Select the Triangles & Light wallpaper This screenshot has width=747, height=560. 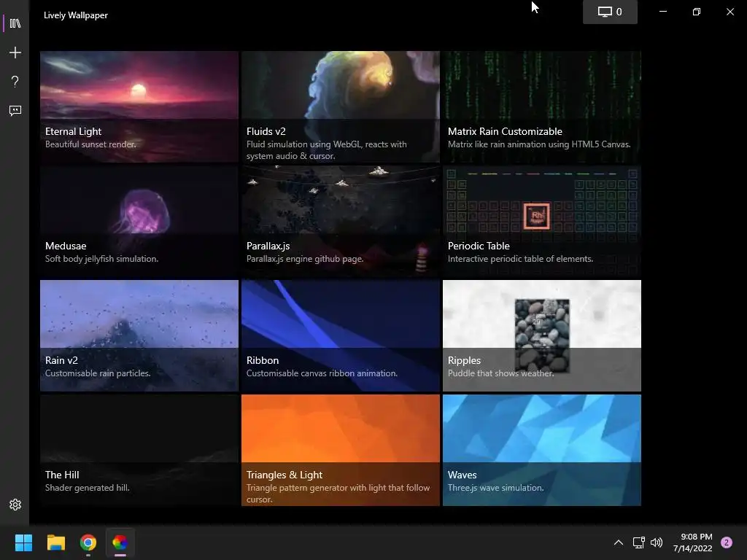(341, 450)
